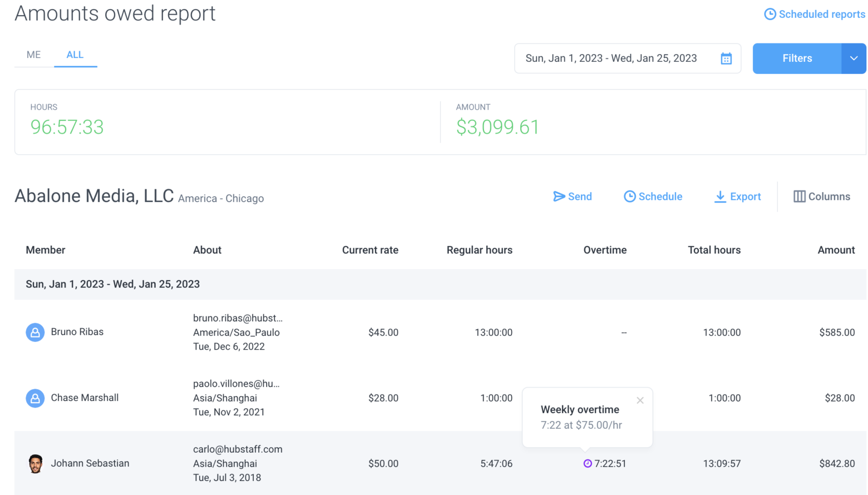Click the Regular hours column header
The image size is (868, 495).
tap(480, 250)
